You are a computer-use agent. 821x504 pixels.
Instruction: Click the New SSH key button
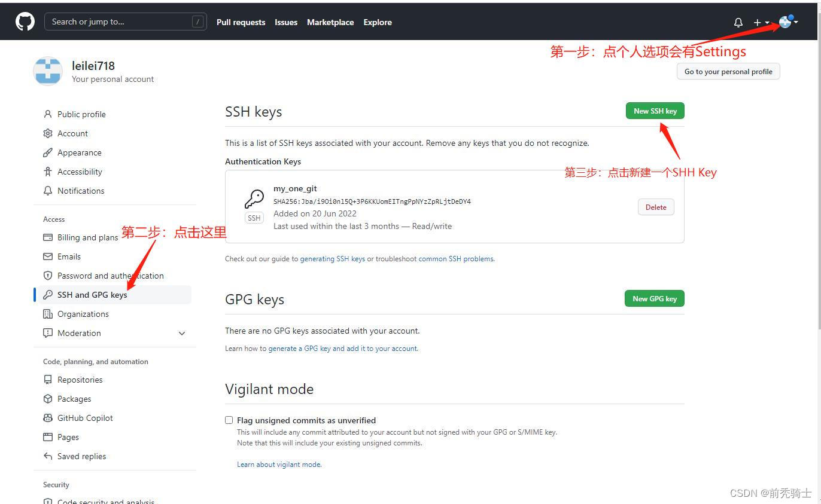point(655,111)
